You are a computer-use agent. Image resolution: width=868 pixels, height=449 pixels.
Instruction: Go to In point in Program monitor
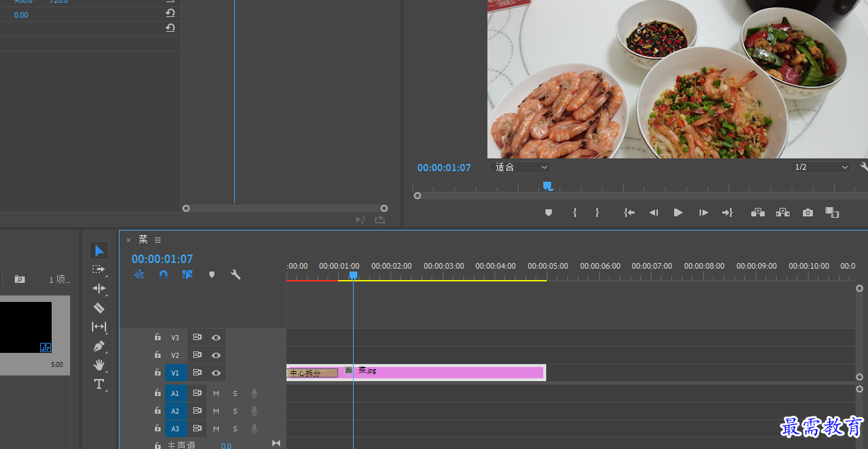629,212
